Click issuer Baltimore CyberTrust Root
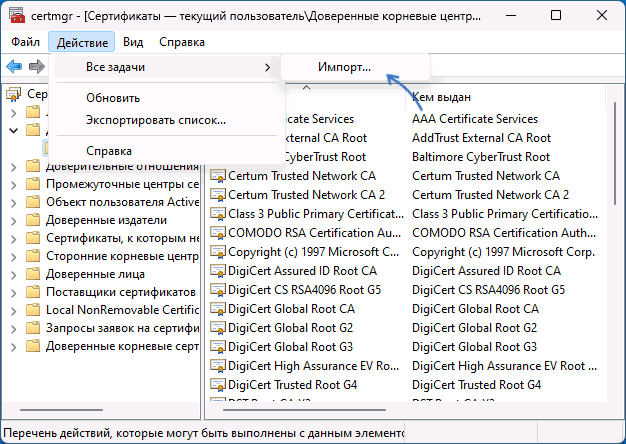The image size is (626, 444). [x=481, y=157]
